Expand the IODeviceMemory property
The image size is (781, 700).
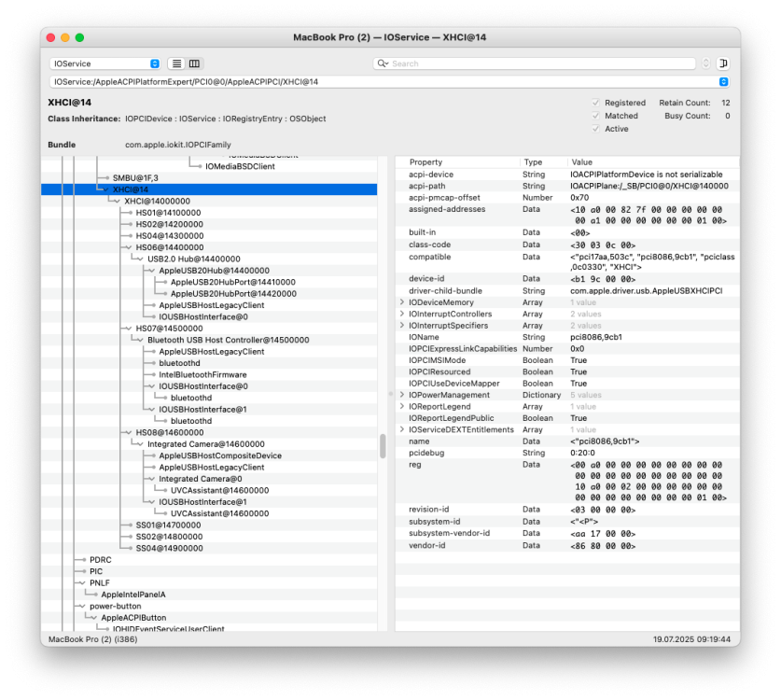click(402, 301)
